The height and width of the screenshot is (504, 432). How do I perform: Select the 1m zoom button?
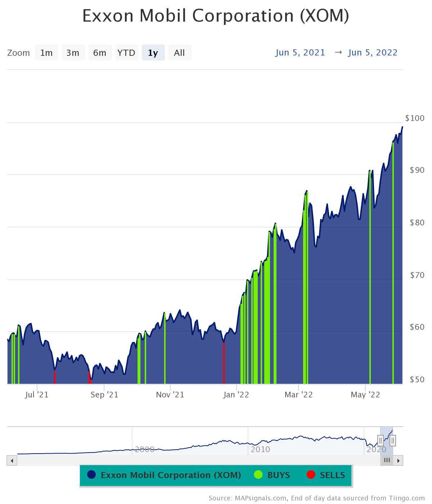[46, 53]
